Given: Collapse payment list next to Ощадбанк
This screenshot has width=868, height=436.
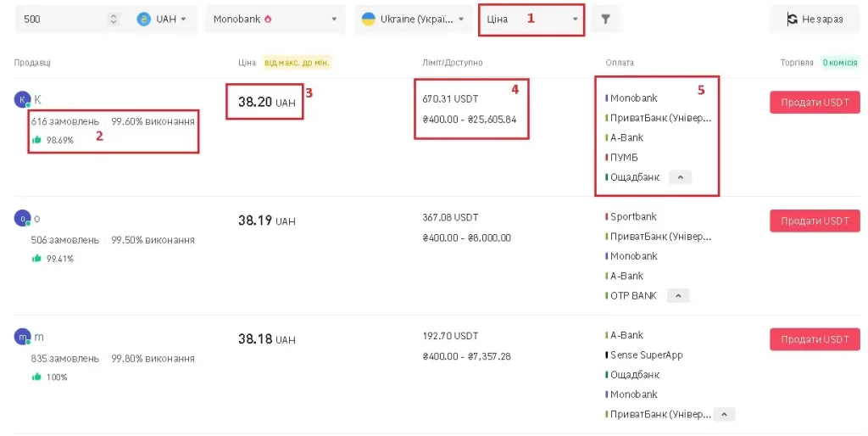Looking at the screenshot, I should point(681,177).
